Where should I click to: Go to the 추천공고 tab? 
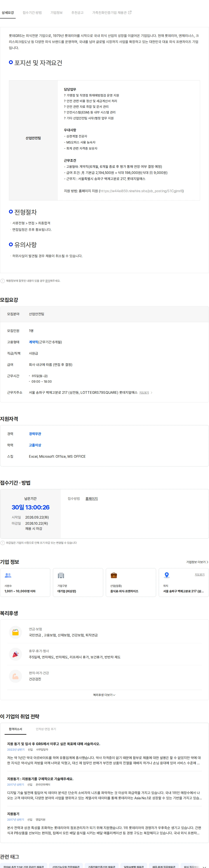click(77, 13)
